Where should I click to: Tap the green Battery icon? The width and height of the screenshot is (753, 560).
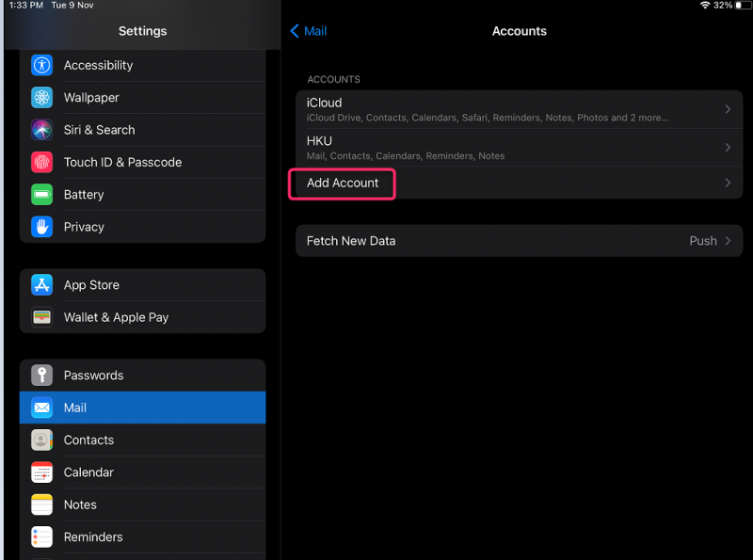click(41, 195)
